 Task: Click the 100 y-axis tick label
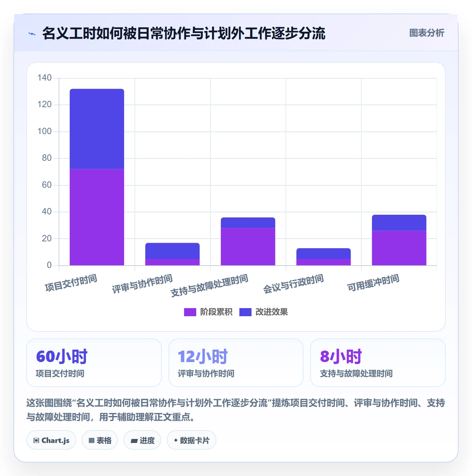point(45,131)
